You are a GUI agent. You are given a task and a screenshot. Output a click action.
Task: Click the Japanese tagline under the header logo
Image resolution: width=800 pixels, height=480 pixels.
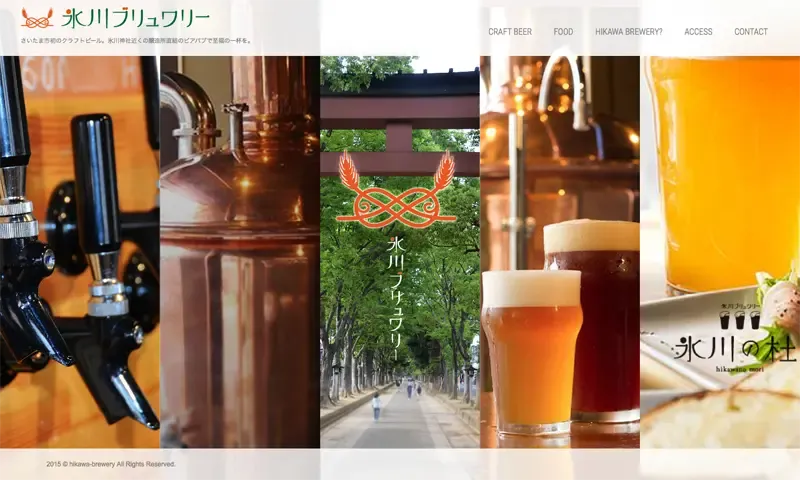pyautogui.click(x=136, y=41)
